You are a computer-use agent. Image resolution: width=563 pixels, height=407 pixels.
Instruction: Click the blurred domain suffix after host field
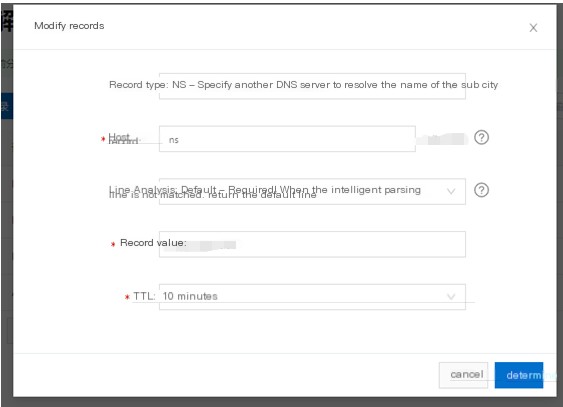coord(442,139)
